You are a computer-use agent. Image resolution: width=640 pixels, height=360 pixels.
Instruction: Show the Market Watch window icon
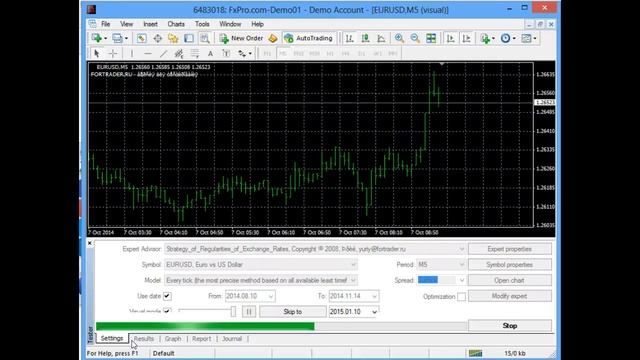[x=141, y=38]
